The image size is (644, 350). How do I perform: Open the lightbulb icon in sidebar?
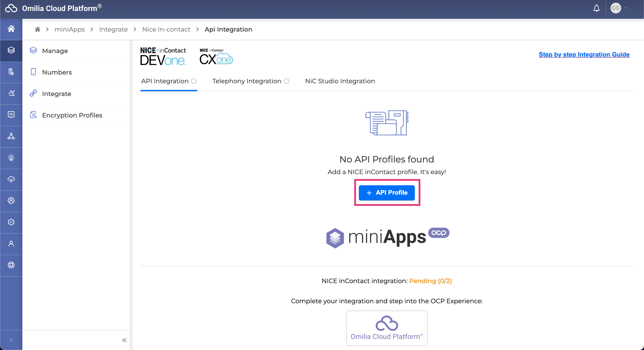(x=11, y=158)
